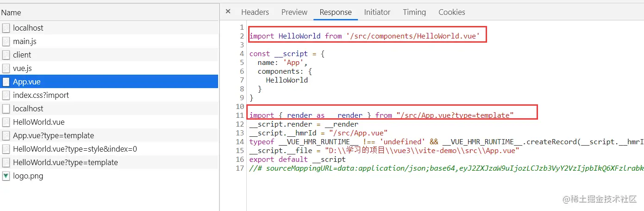Click the file icon beside vue.js
The width and height of the screenshot is (644, 211).
[6, 68]
